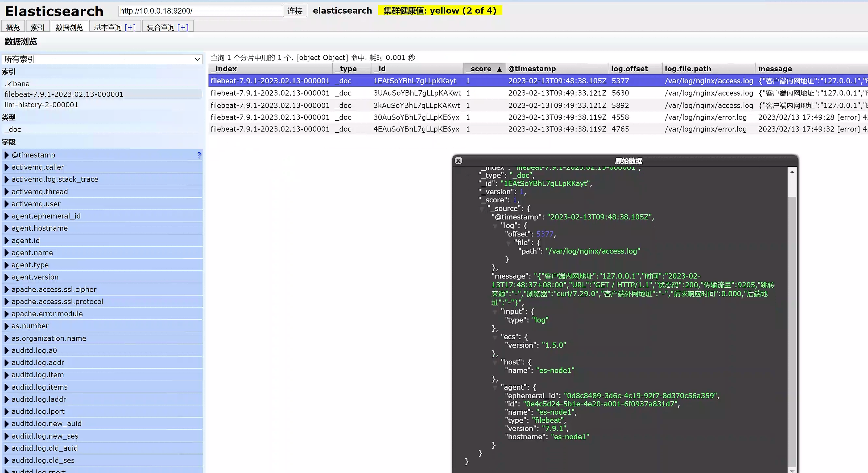Collapse the "host" JSON node triangle

click(x=495, y=362)
